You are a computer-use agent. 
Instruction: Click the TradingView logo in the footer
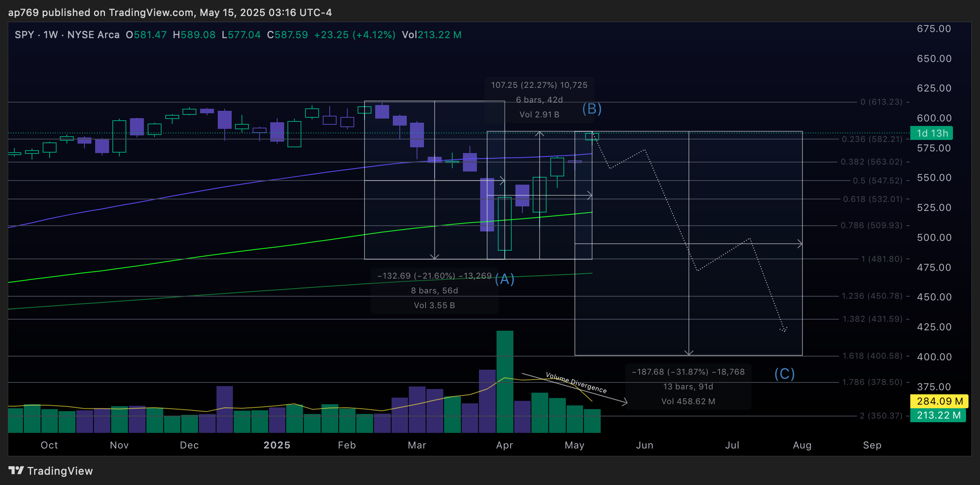(50, 471)
